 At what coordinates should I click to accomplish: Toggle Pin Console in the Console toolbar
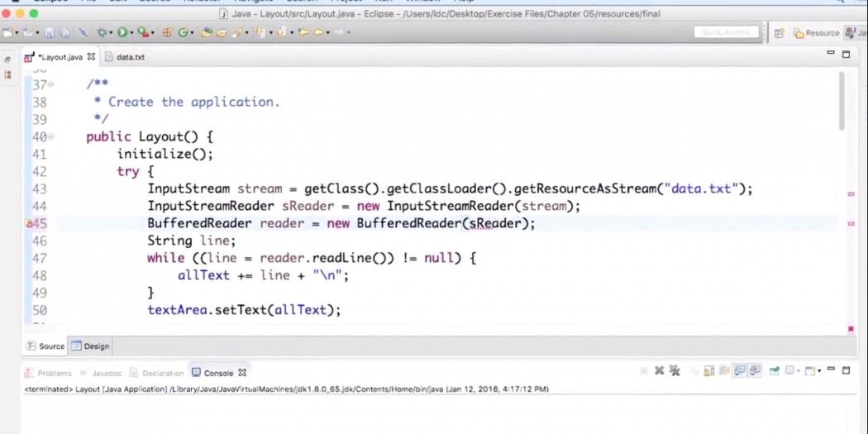[x=774, y=370]
